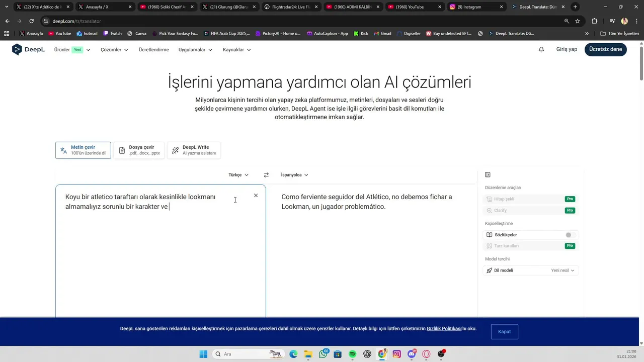The width and height of the screenshot is (644, 362).
Task: Open Discord from the taskbar
Action: click(x=412, y=354)
